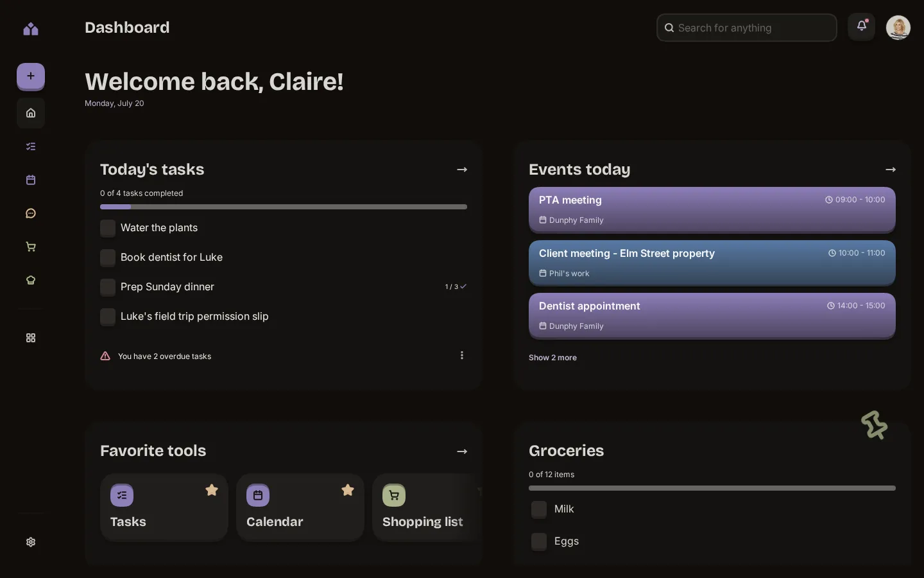The image size is (924, 578).
Task: Click Show 2 more events
Action: click(552, 358)
